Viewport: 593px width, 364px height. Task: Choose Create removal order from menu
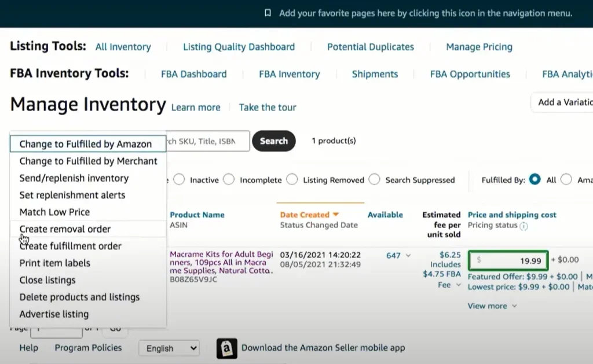(65, 229)
